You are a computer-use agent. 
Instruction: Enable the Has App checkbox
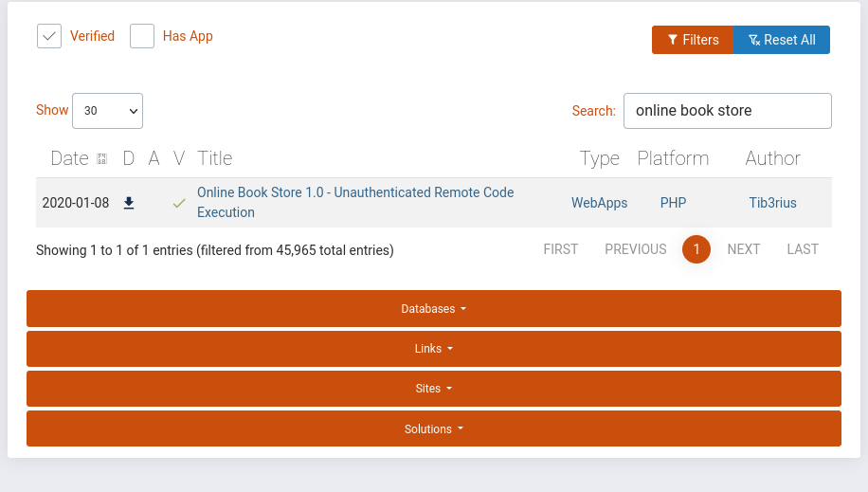pos(142,36)
